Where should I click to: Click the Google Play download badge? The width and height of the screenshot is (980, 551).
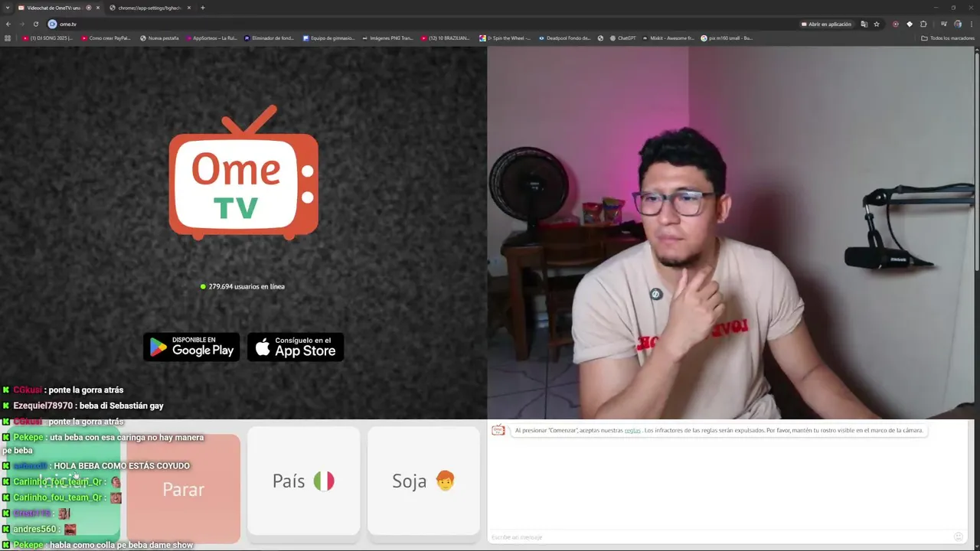tap(191, 347)
